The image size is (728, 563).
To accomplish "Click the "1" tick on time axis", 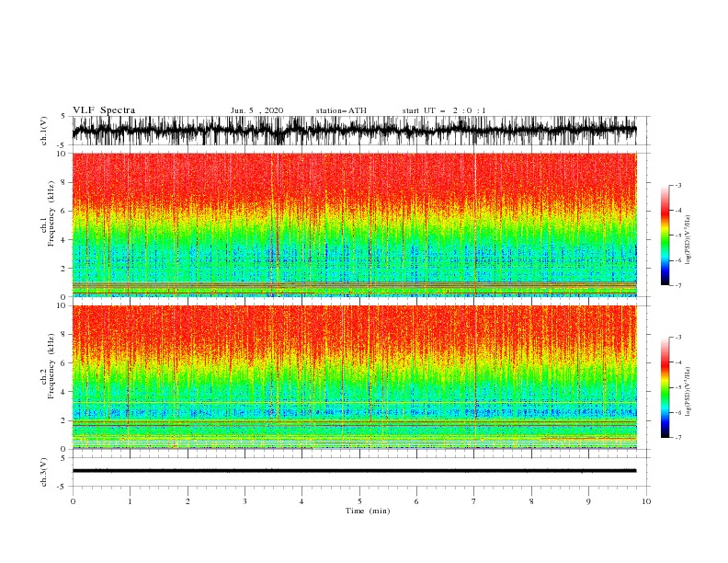I will coord(130,501).
